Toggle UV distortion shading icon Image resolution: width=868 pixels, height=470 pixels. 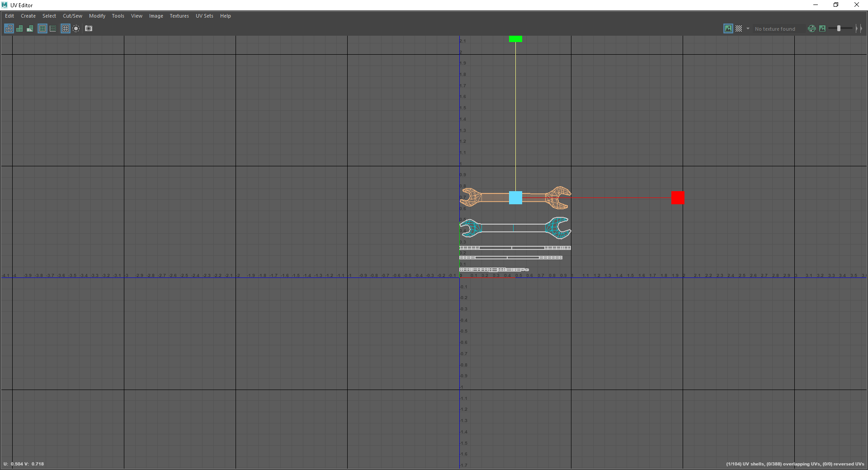coord(30,28)
